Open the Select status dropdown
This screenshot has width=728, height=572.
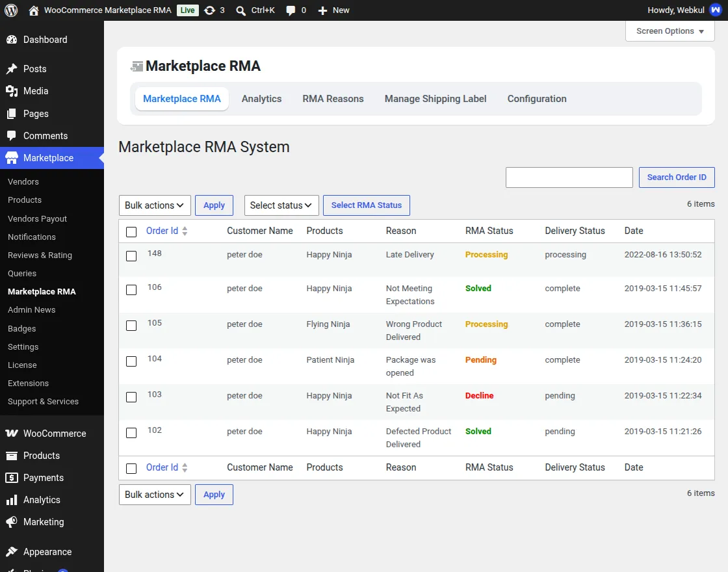click(281, 205)
